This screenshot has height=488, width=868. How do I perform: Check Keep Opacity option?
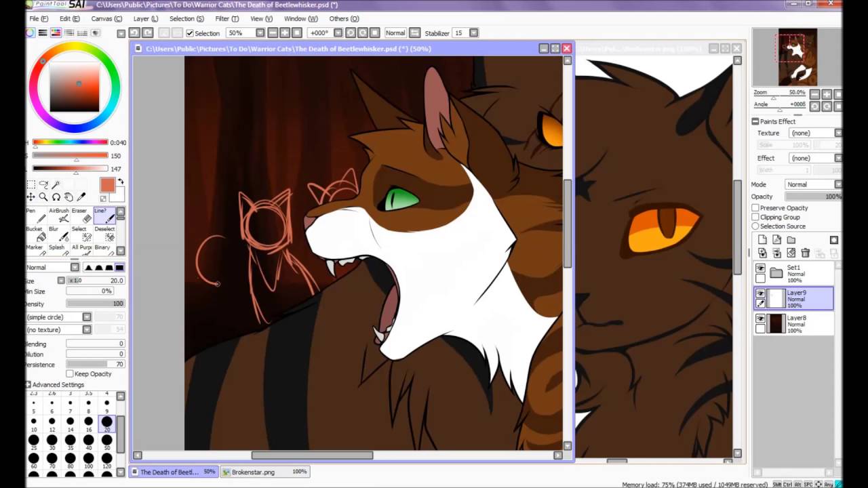pyautogui.click(x=70, y=373)
